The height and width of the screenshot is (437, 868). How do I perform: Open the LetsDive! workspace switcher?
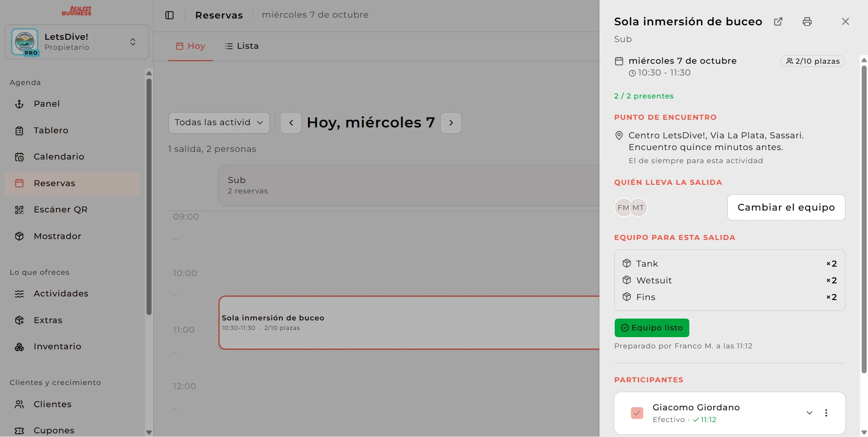76,42
